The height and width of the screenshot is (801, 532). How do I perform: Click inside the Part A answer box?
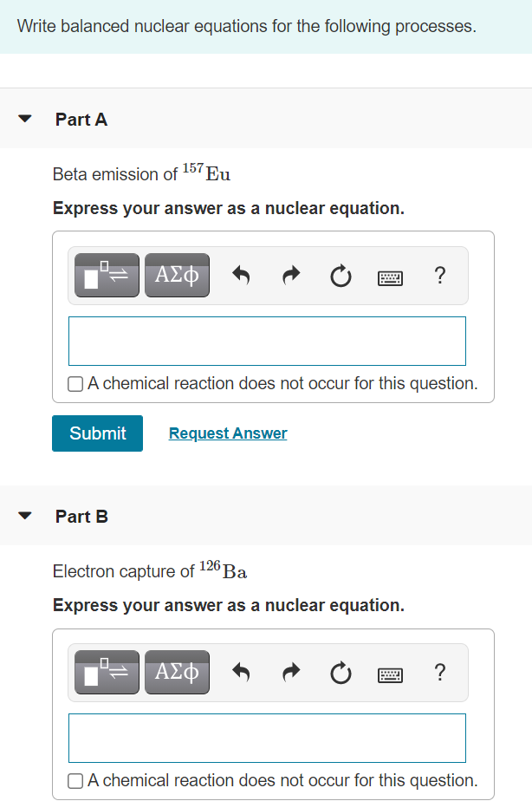pos(266,340)
